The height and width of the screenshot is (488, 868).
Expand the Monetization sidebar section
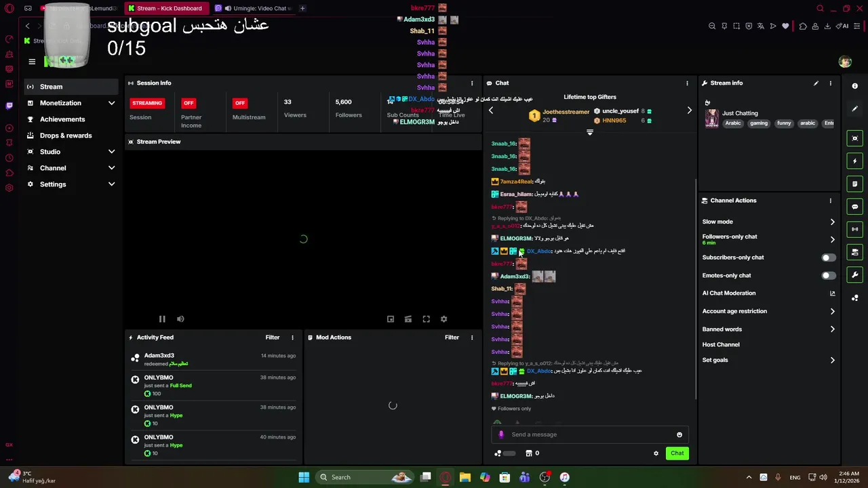(x=111, y=103)
